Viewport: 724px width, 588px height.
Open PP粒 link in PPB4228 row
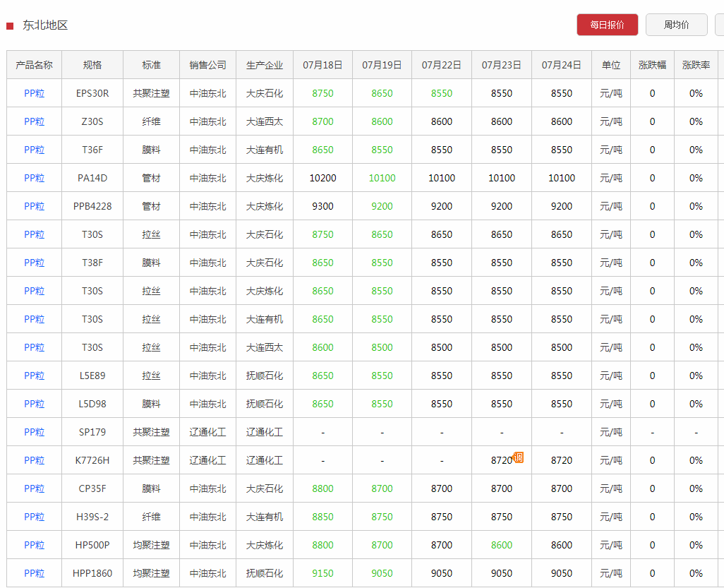pyautogui.click(x=34, y=206)
